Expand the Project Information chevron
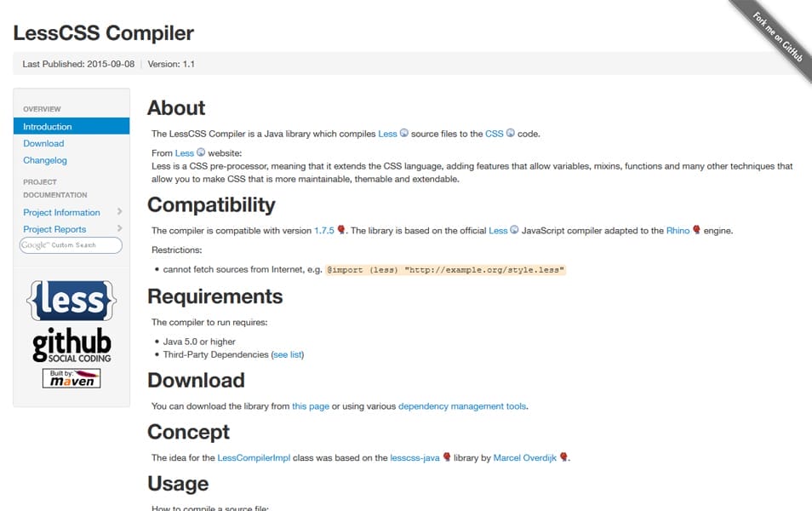The height and width of the screenshot is (511, 812). (x=120, y=211)
